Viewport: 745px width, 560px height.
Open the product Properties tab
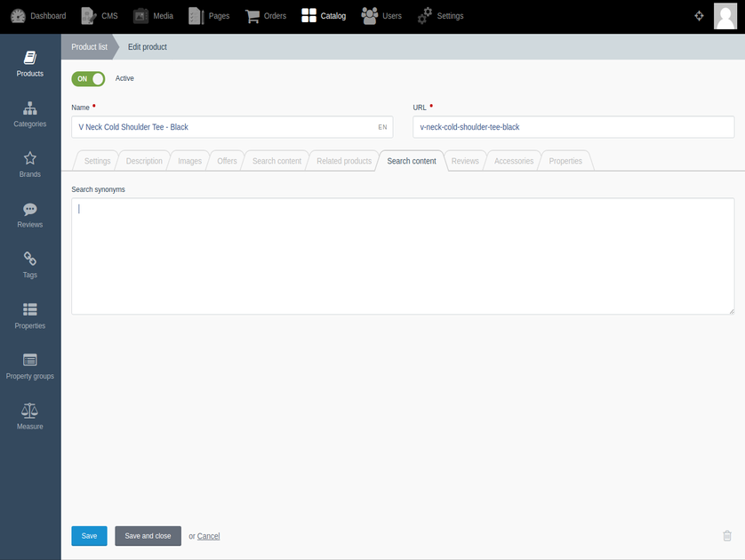[x=565, y=161]
